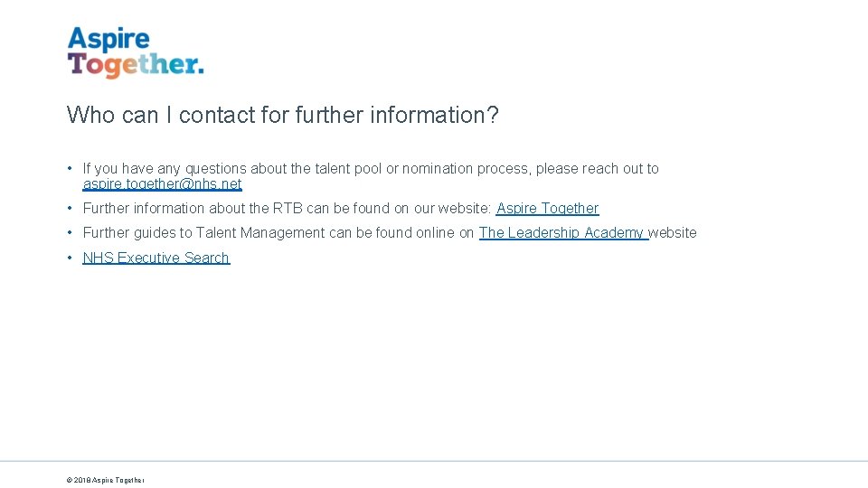Click the bullet before 'Further guides'
868x488 pixels.
70,233
